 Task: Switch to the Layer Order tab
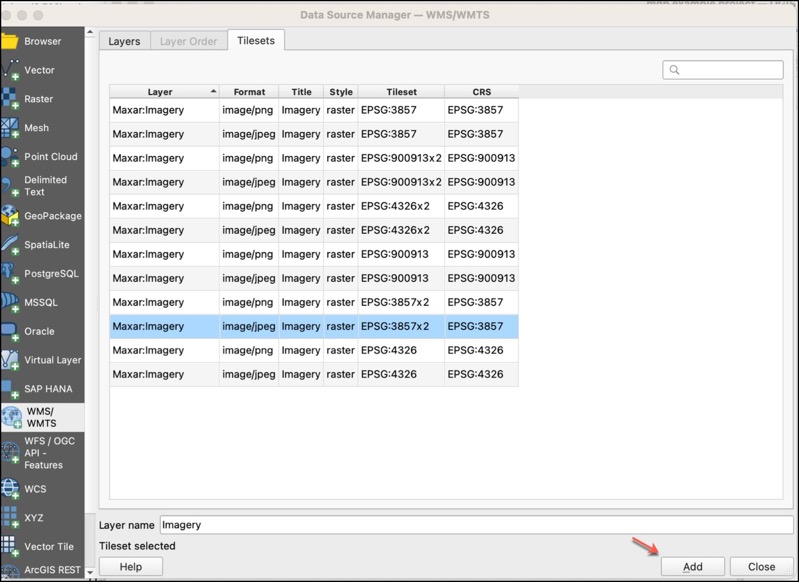tap(188, 41)
